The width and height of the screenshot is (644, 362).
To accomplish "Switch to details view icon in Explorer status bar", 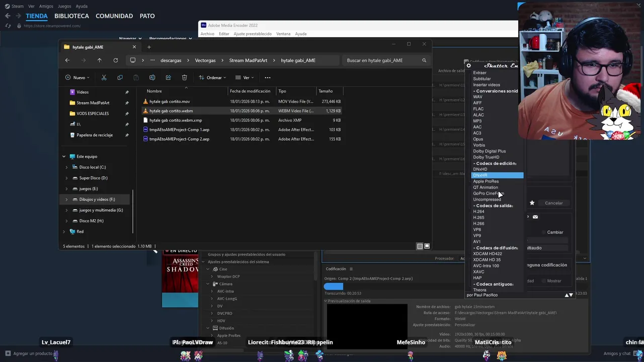I will click(x=420, y=246).
